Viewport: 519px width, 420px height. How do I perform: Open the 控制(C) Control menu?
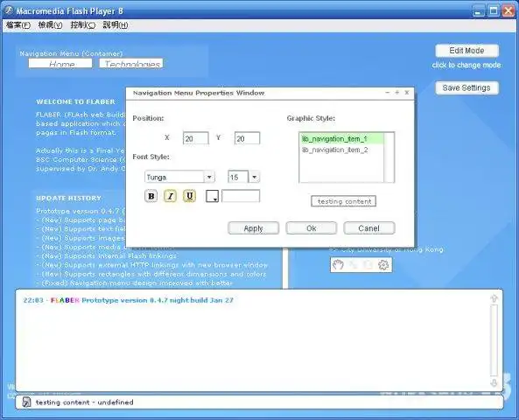(83, 25)
